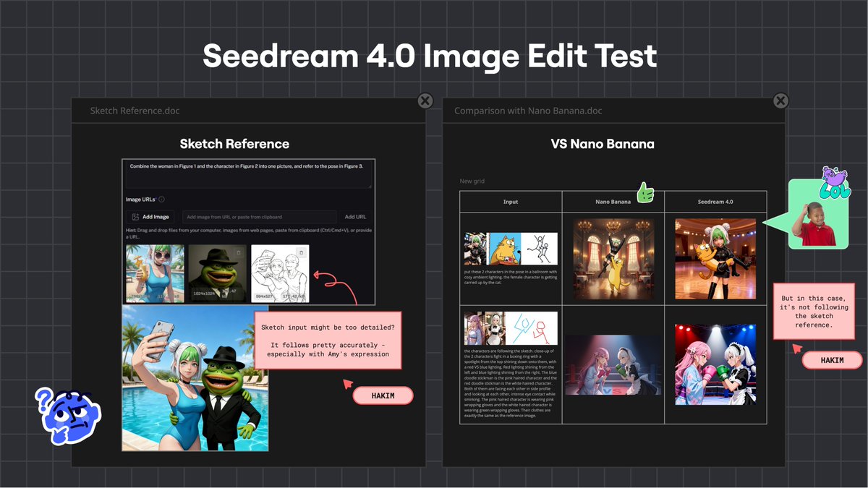Viewport: 868px width, 488px height.
Task: Open the generated poolside selfie result image
Action: tap(195, 378)
